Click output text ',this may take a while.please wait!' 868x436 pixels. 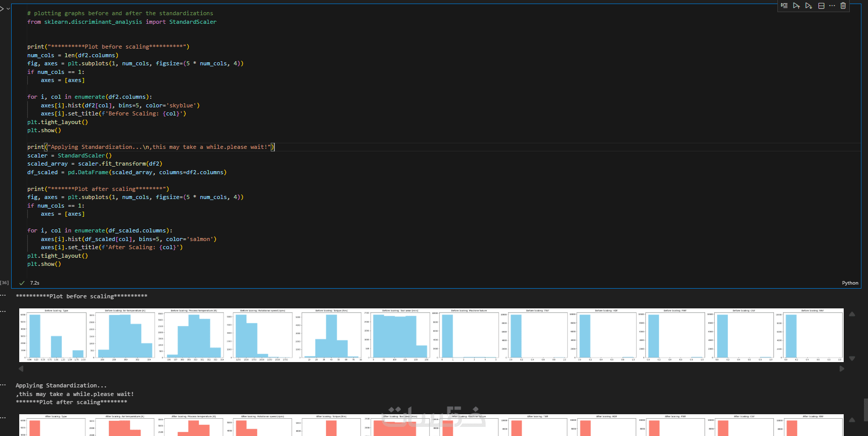point(75,394)
